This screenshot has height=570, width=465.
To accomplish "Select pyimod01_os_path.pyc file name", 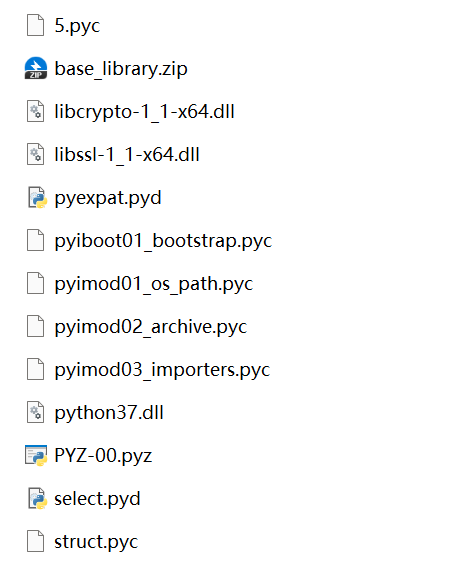I will click(x=153, y=284).
